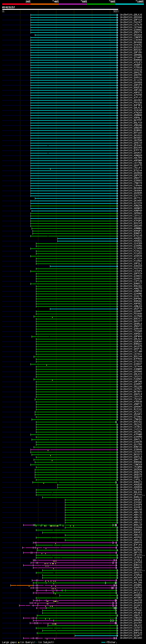The image size is (146, 644).
Task: Select hit label UniRef100_B9S0D7
Action: coord(131,50)
